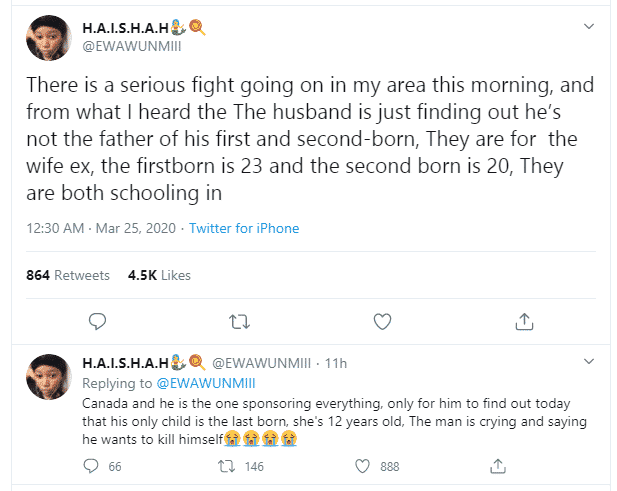Viewport: 617px width, 491px height.
Task: Open the reply tweet's profile picture
Action: click(48, 374)
